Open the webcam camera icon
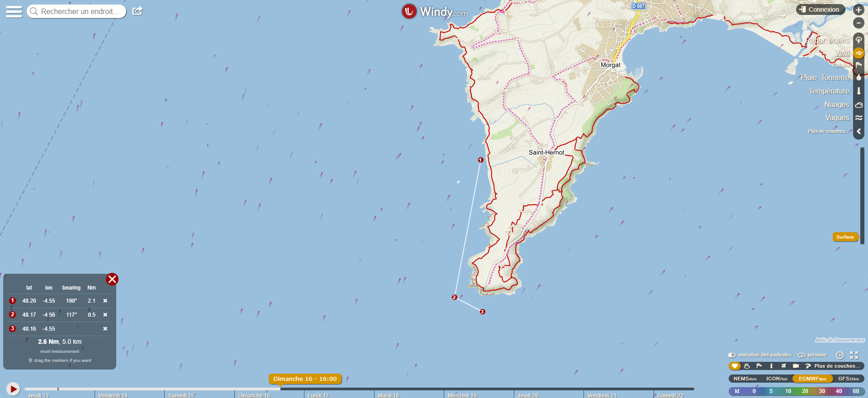This screenshot has height=398, width=868. pyautogui.click(x=796, y=366)
